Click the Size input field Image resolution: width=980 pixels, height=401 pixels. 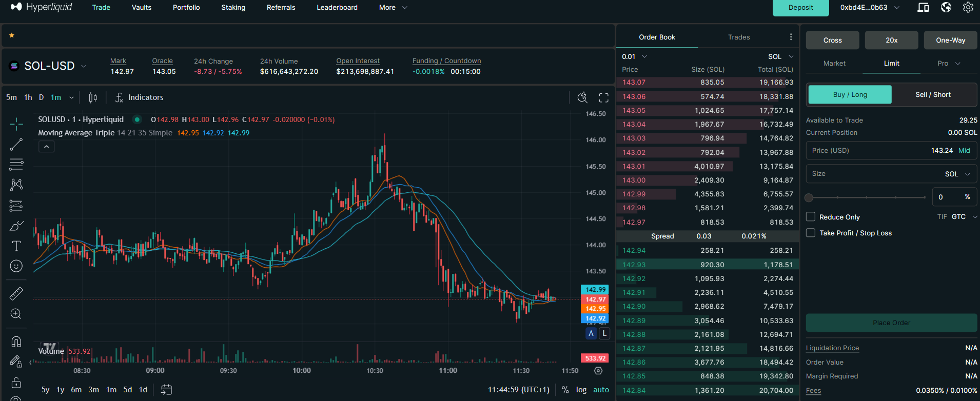pyautogui.click(x=891, y=174)
